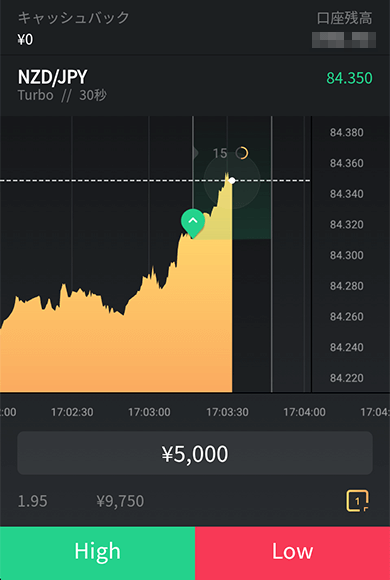Viewport: 390px width, 580px height.
Task: Select the 1.95 payout multiplier
Action: pos(33,501)
